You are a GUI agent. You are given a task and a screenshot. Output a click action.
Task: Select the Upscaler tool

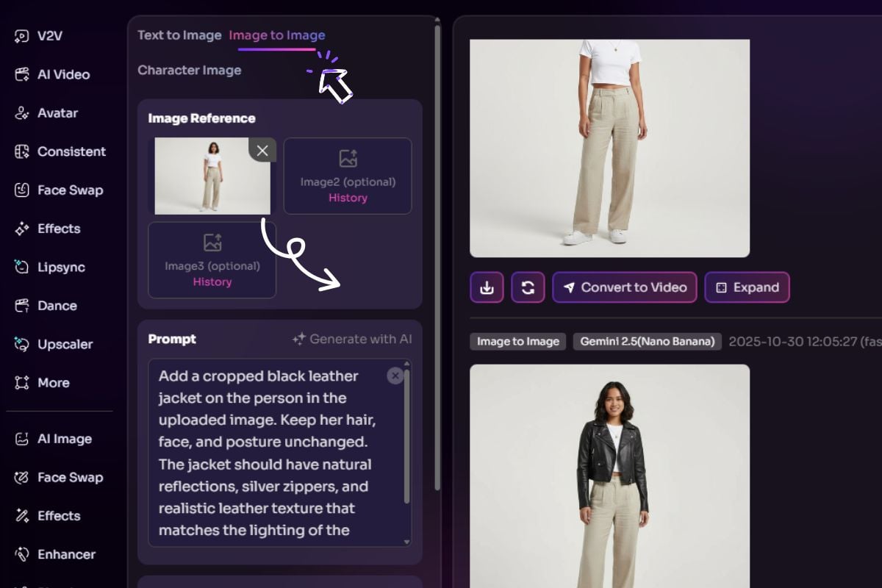[54, 344]
